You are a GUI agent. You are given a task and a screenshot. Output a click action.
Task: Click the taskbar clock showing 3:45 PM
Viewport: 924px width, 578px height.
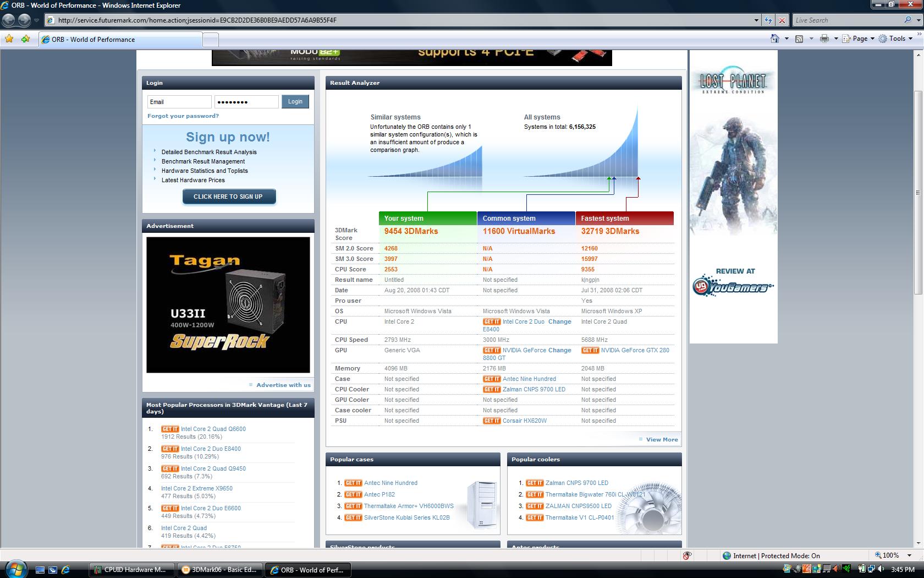point(903,569)
